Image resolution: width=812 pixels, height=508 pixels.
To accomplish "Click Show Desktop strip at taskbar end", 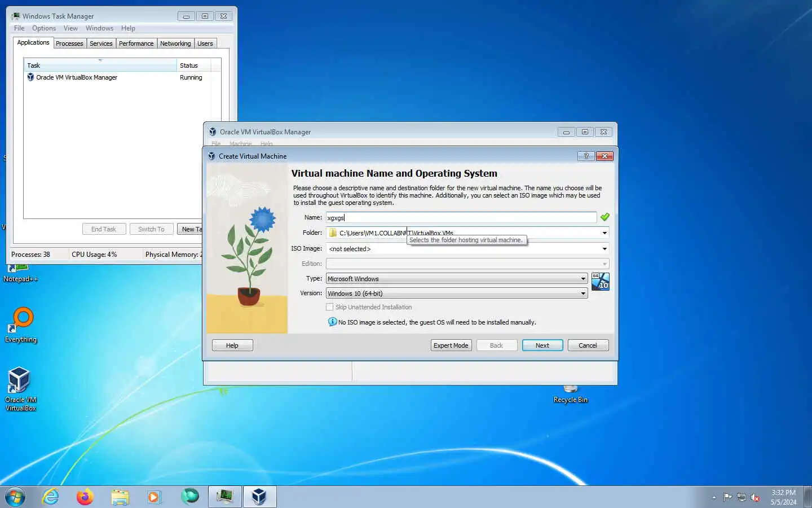I will [x=807, y=497].
